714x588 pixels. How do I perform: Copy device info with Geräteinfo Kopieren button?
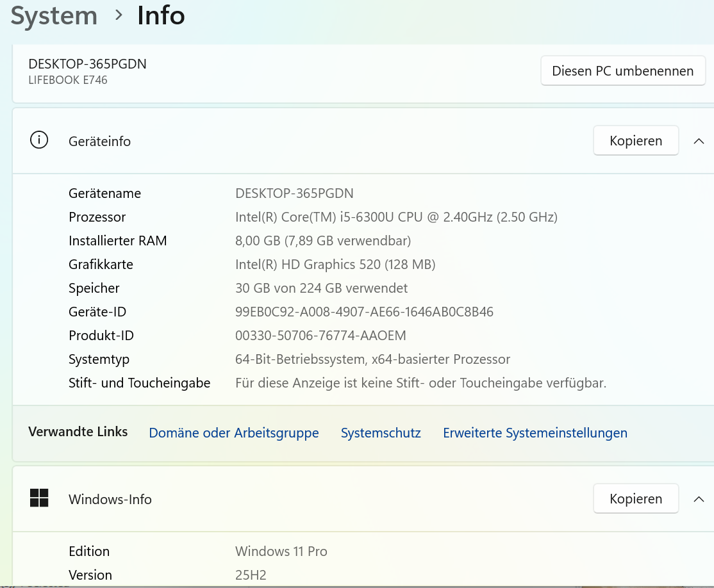click(x=636, y=141)
